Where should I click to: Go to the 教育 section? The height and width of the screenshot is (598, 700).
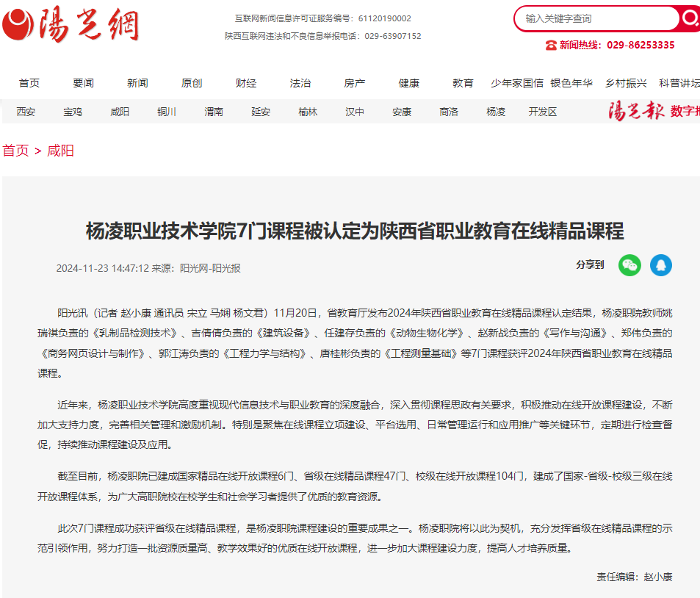[463, 83]
